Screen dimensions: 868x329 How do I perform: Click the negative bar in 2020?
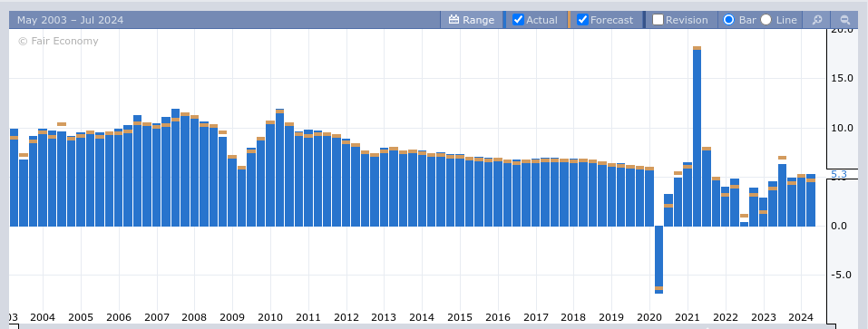(658, 259)
